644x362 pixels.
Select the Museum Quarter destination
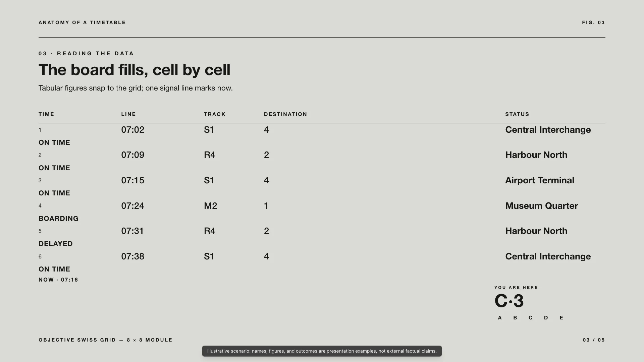(542, 206)
